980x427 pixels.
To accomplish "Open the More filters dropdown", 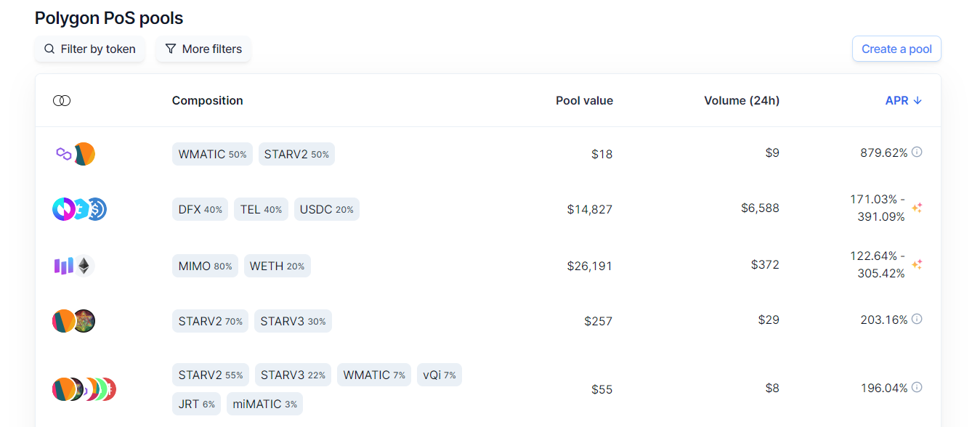I will [x=203, y=49].
